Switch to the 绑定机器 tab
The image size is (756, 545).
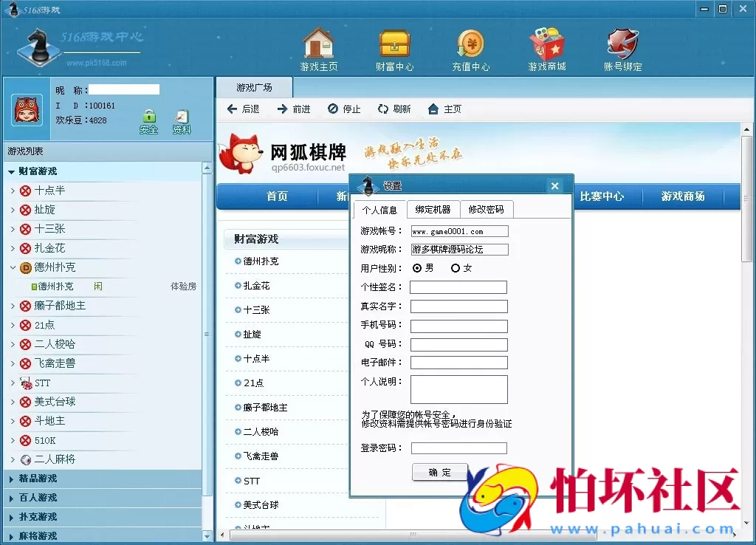pyautogui.click(x=433, y=209)
